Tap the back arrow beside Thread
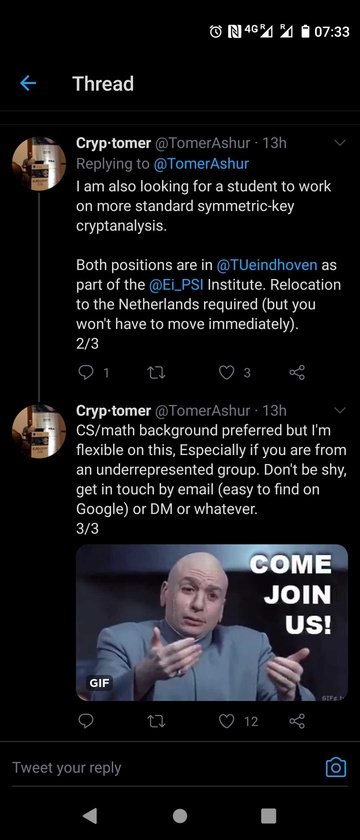The image size is (360, 840). click(28, 83)
